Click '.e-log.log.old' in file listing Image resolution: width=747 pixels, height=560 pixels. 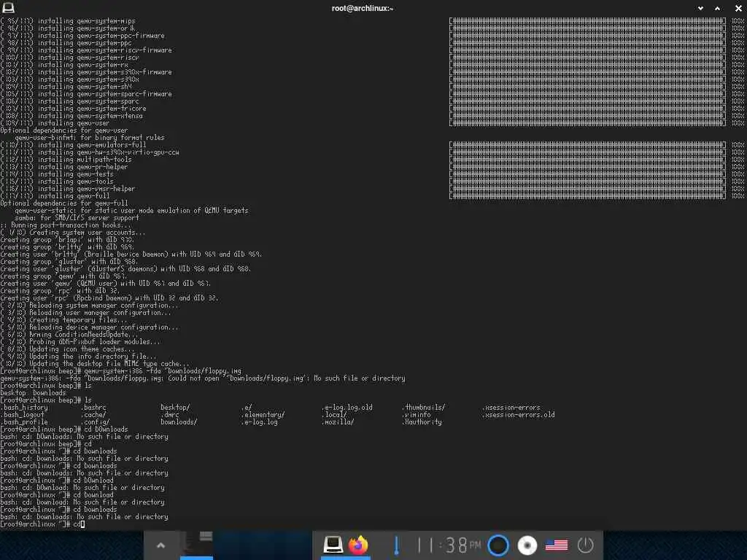coord(347,407)
